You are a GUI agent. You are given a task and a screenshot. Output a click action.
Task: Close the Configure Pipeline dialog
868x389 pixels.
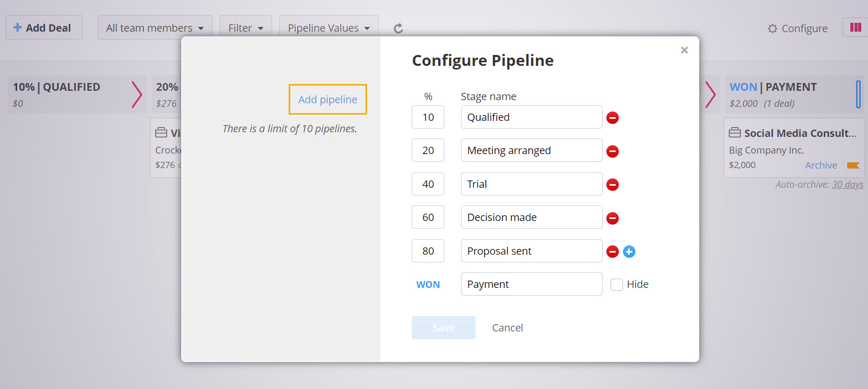[x=684, y=50]
